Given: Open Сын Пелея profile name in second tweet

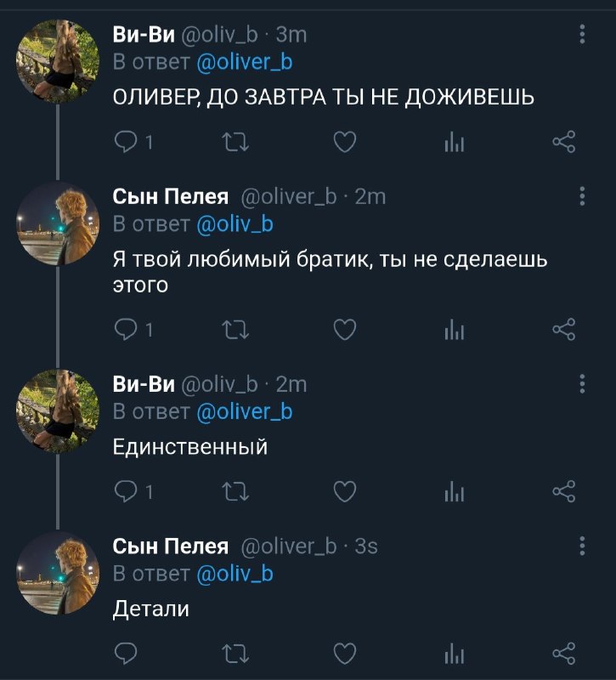Looking at the screenshot, I should point(171,196).
